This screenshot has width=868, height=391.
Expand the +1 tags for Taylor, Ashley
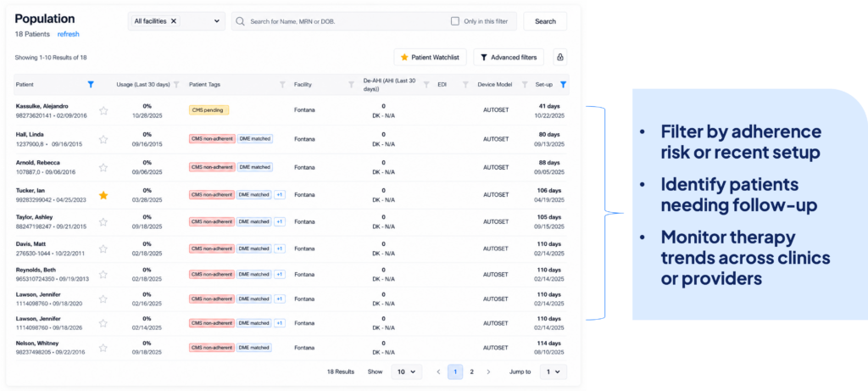[x=280, y=221]
